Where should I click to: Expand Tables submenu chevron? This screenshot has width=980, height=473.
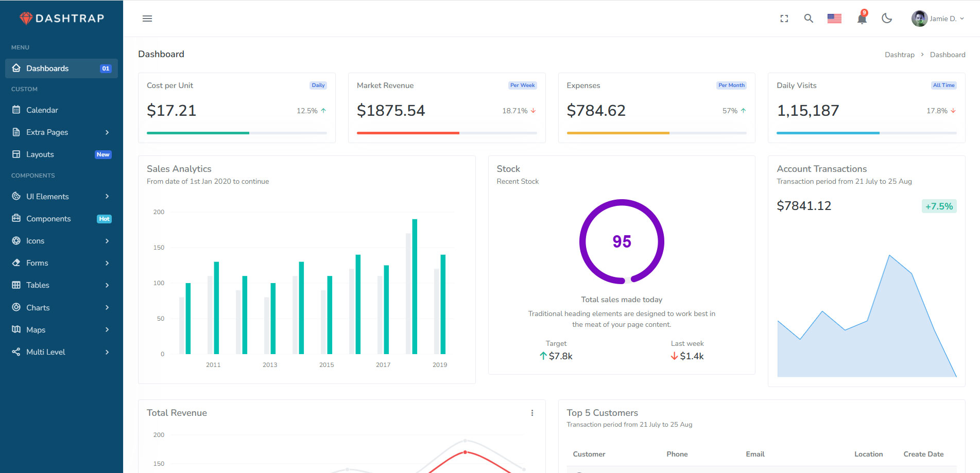pyautogui.click(x=107, y=285)
